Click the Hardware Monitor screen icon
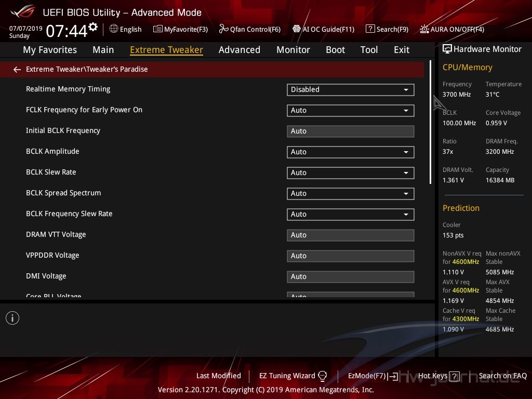This screenshot has height=399, width=532. (x=447, y=49)
